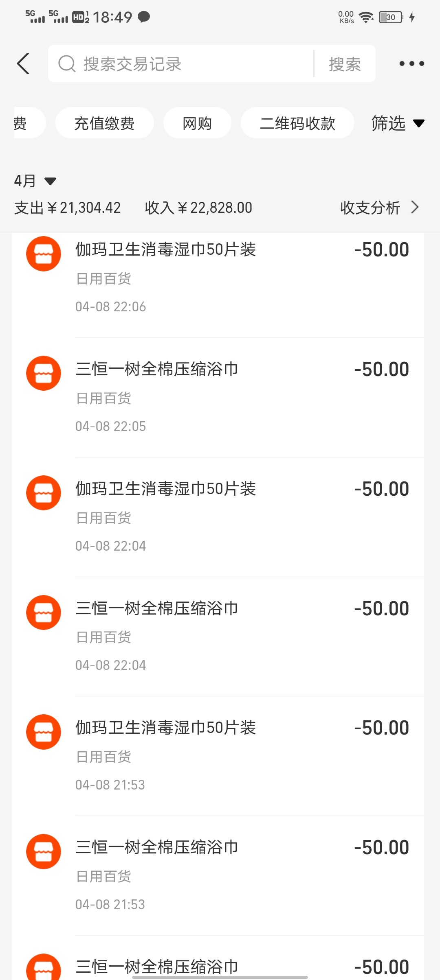Select the 充值缴费 filter chip

(x=104, y=123)
